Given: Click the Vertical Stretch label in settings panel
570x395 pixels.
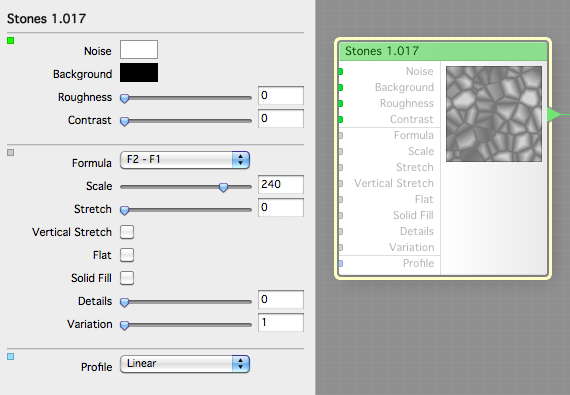Looking at the screenshot, I should point(72,232).
